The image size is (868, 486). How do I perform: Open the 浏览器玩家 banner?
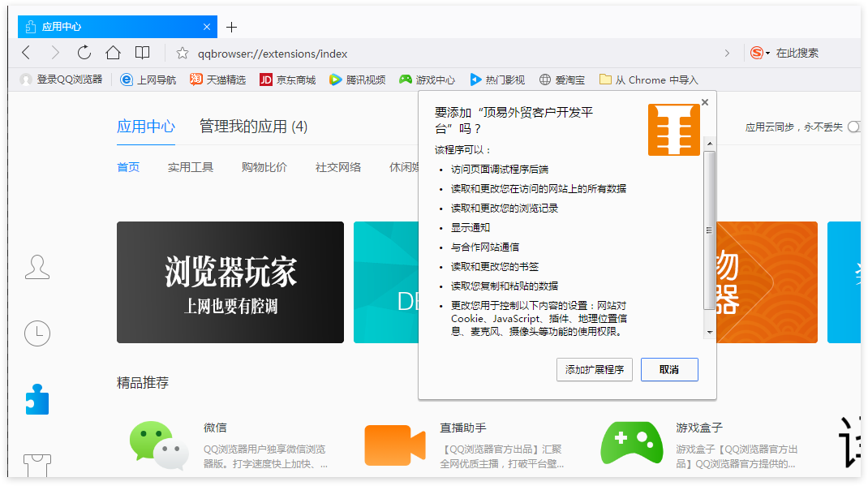[230, 282]
